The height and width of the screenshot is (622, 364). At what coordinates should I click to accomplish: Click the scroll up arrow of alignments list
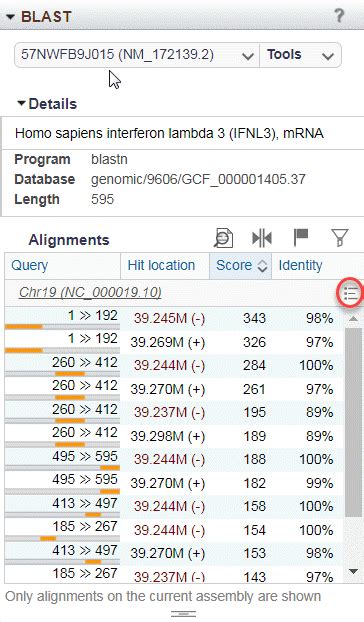coord(353,318)
